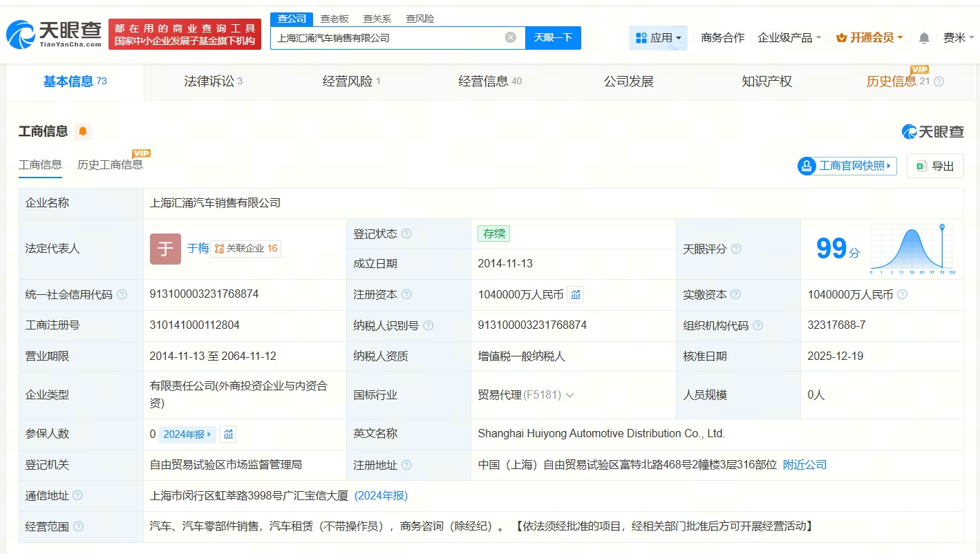Click the 存续 status badge
This screenshot has width=980, height=554.
click(x=494, y=233)
